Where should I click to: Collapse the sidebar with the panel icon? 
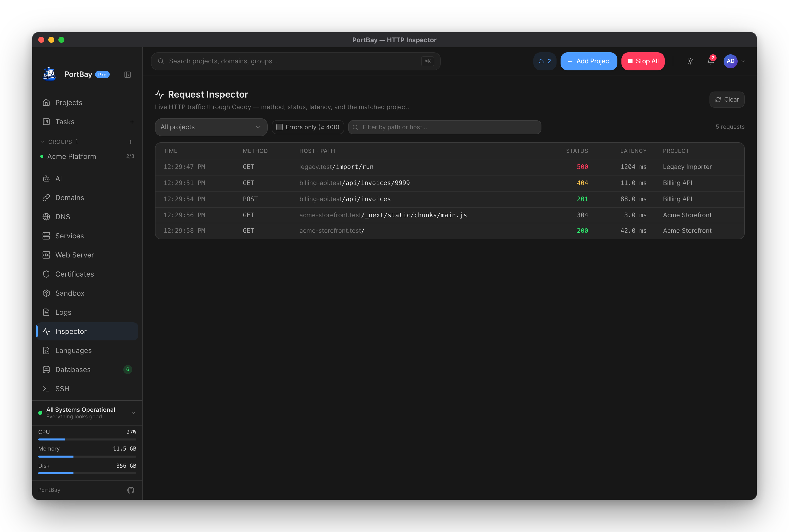(x=128, y=75)
